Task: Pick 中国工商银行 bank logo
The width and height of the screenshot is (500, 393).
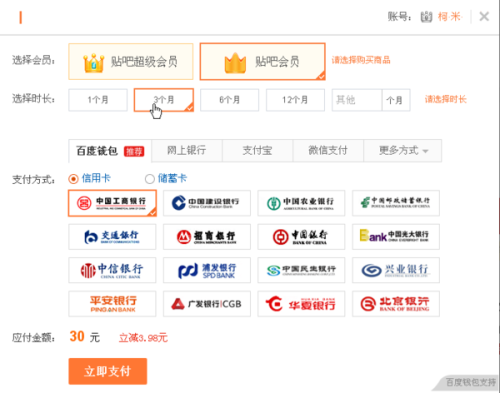Action: [x=112, y=203]
